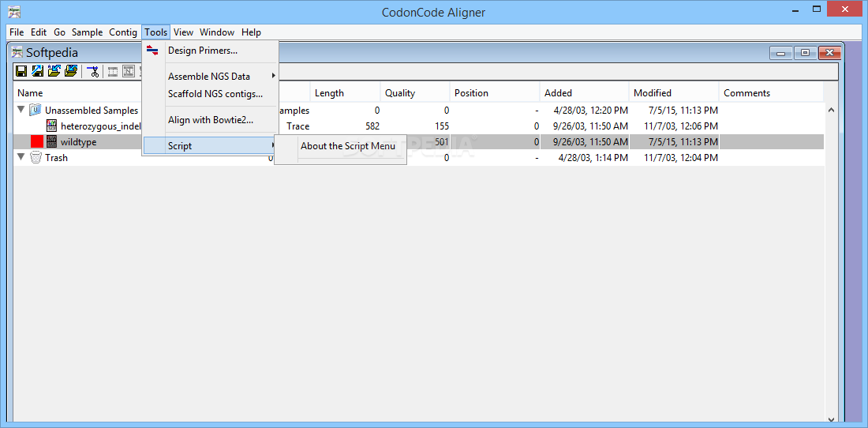
Task: Select Align with Bowtie2 menu item
Action: [x=211, y=119]
